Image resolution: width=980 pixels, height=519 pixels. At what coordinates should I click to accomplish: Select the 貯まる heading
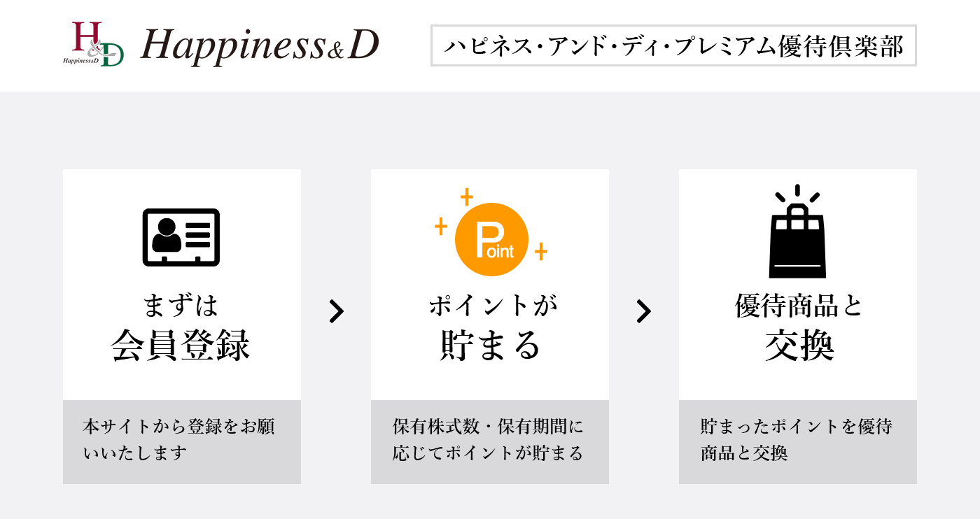tap(490, 345)
